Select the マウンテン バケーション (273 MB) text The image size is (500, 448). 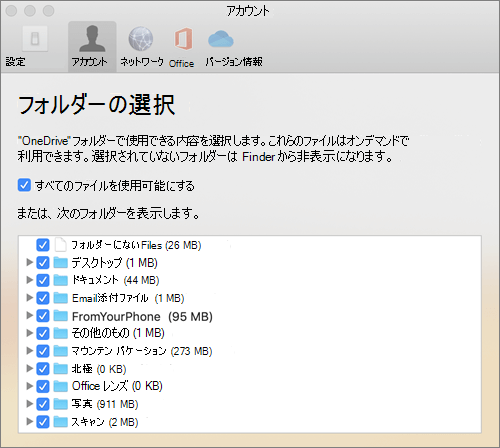[142, 351]
